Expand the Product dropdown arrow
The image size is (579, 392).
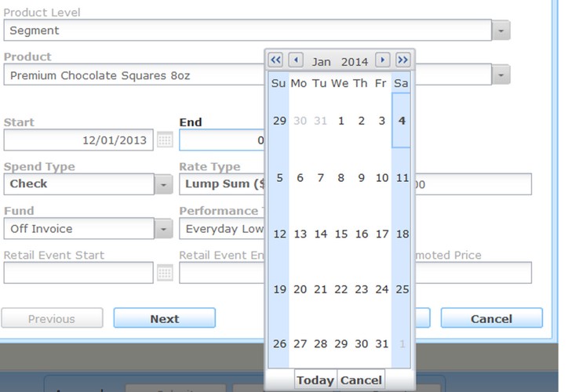501,75
